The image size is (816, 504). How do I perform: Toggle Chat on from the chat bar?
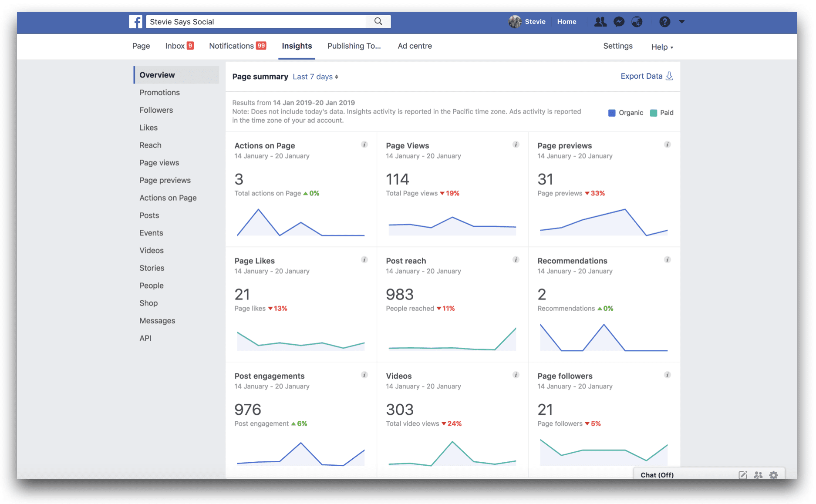656,475
